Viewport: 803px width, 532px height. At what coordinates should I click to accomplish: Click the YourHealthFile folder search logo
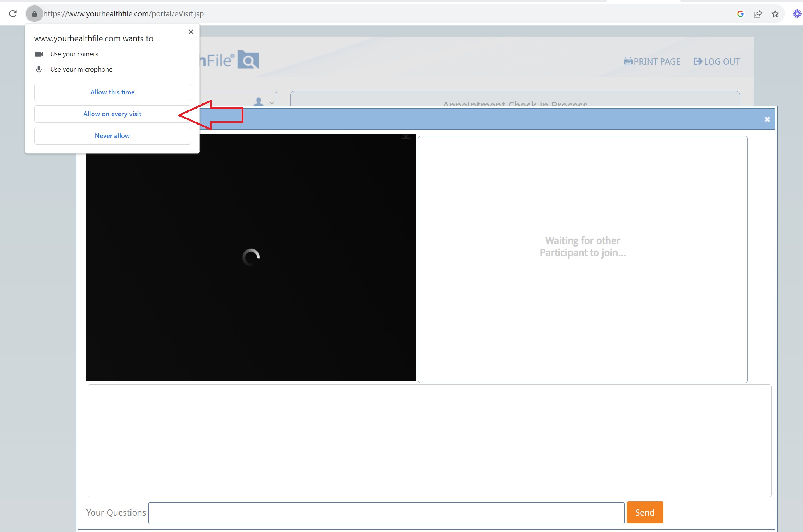248,60
